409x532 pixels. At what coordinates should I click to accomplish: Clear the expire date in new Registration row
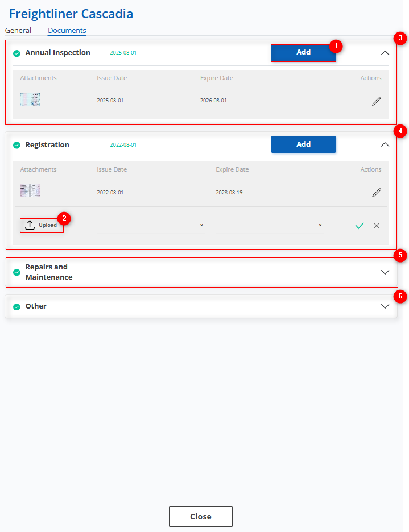[320, 225]
